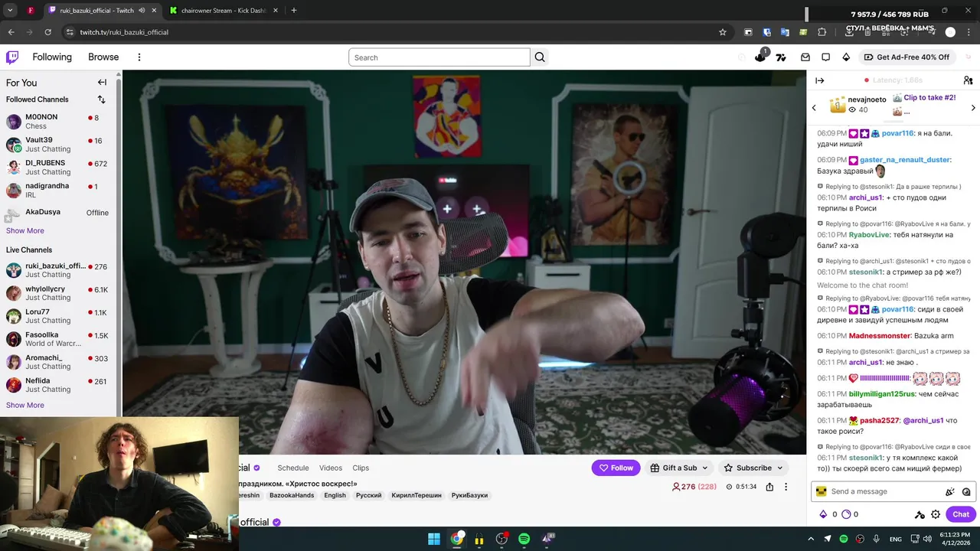
Task: Bookmark the page with the star icon
Action: pyautogui.click(x=722, y=32)
